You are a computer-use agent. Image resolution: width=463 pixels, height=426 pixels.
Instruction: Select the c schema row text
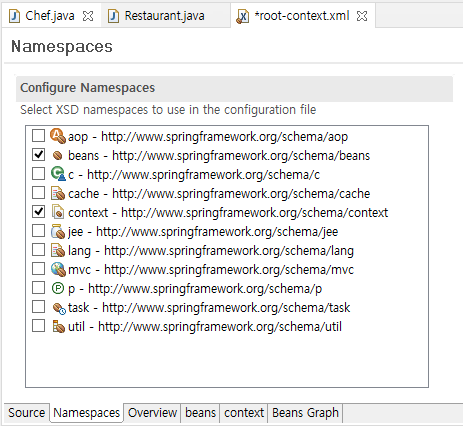tap(194, 175)
